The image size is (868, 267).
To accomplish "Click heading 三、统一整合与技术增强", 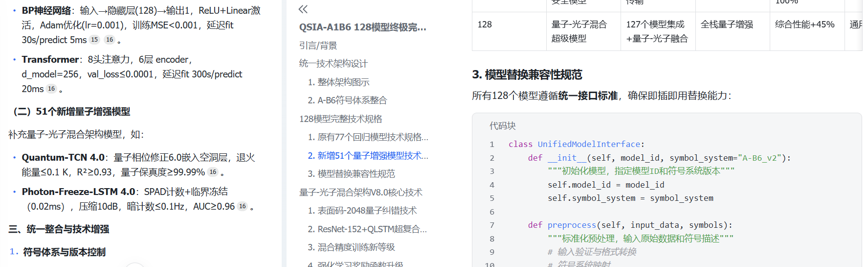I will (x=59, y=229).
